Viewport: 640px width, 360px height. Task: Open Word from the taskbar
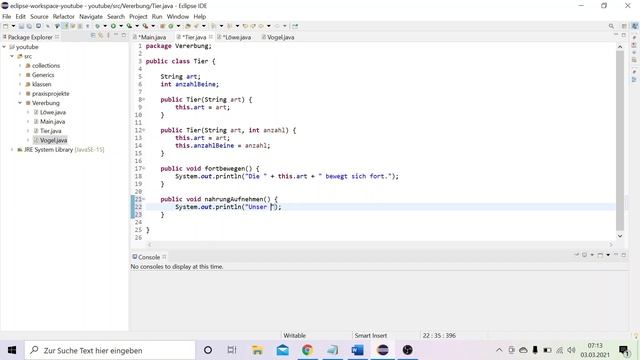(x=357, y=350)
